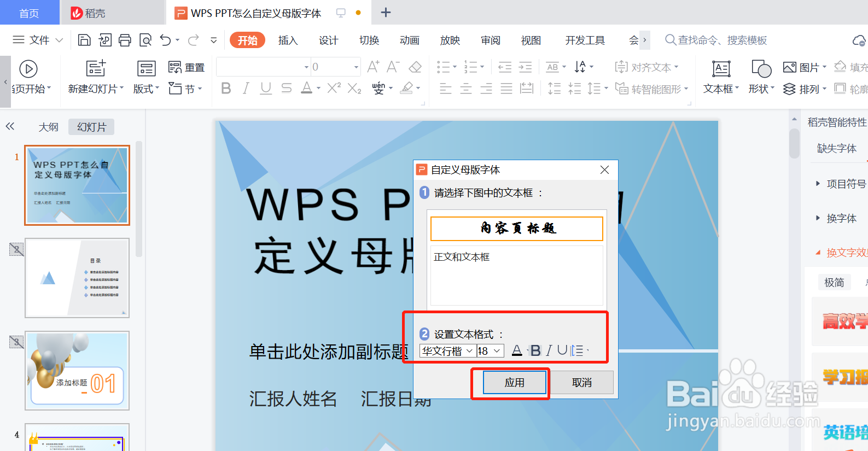This screenshot has width=868, height=451.
Task: Open the 文本框 text box dropdown
Action: (x=721, y=89)
